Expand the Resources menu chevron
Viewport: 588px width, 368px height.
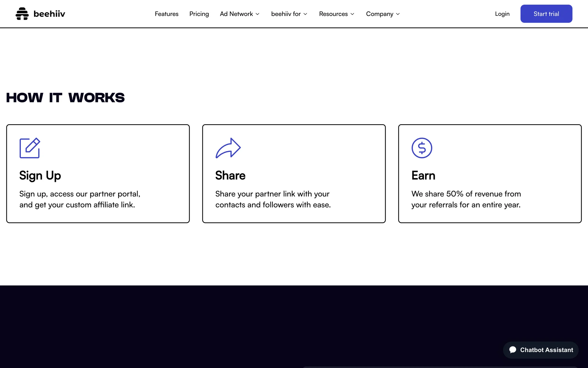[x=352, y=14]
